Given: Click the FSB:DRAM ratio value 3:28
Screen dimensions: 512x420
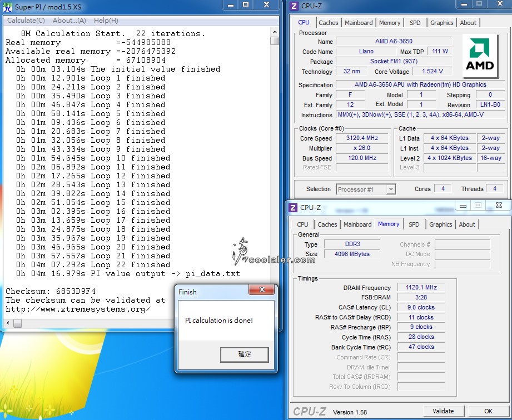Looking at the screenshot, I should tap(421, 297).
